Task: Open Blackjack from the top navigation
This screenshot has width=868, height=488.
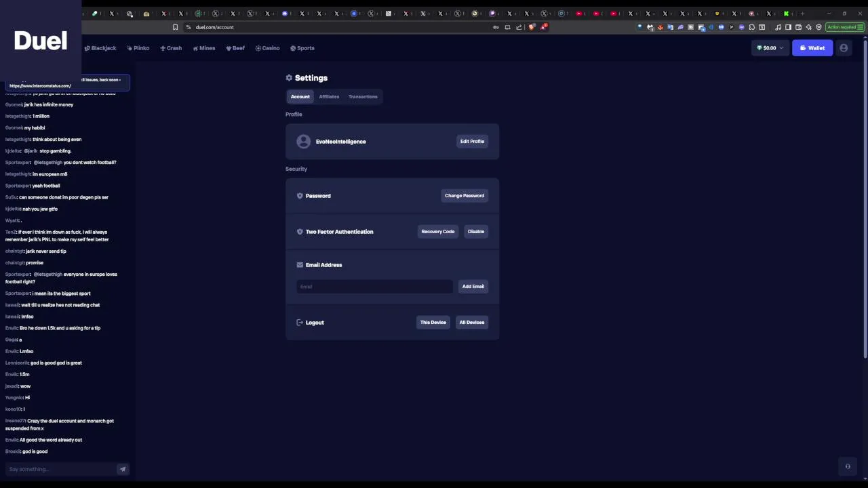Action: (100, 48)
